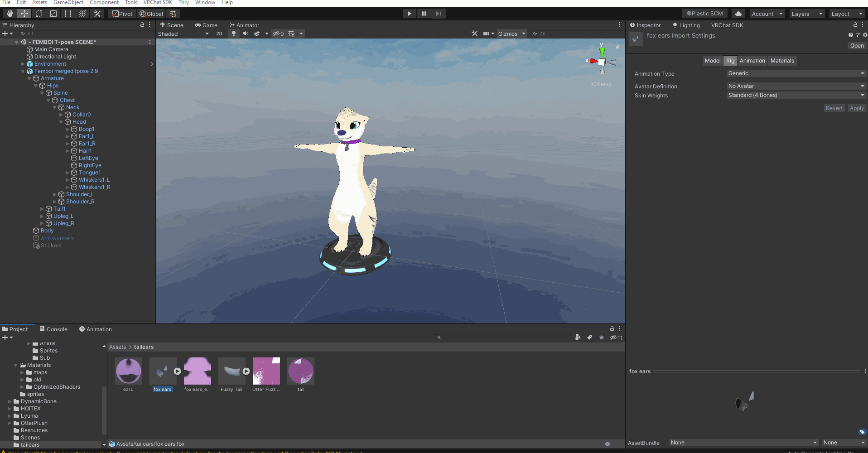Click the Gizmos button
The height and width of the screenshot is (453, 868).
click(507, 34)
